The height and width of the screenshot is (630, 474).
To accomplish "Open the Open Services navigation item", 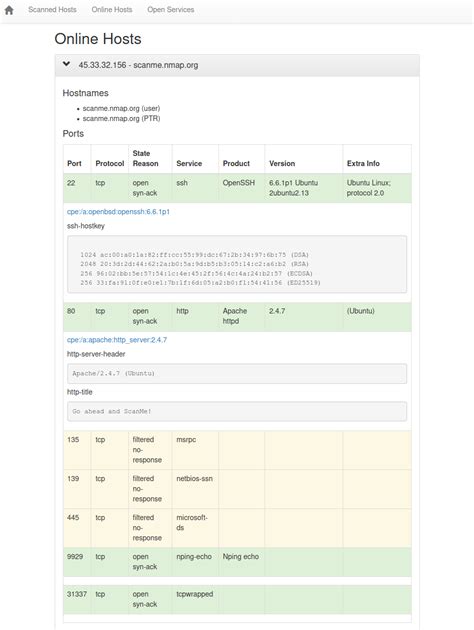I will (x=171, y=10).
